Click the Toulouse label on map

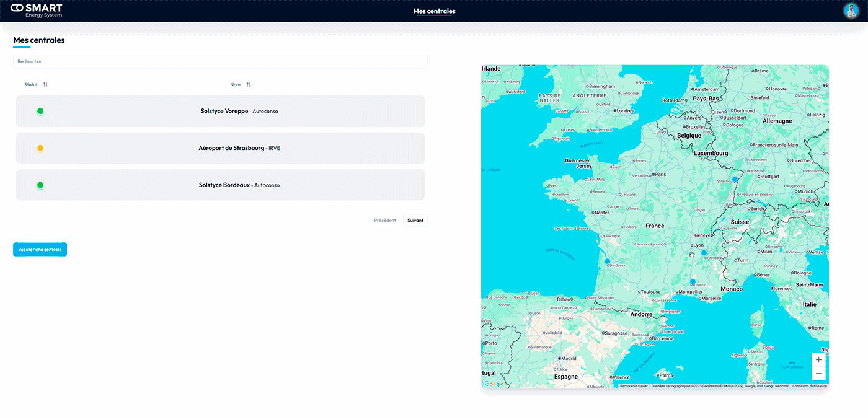650,292
